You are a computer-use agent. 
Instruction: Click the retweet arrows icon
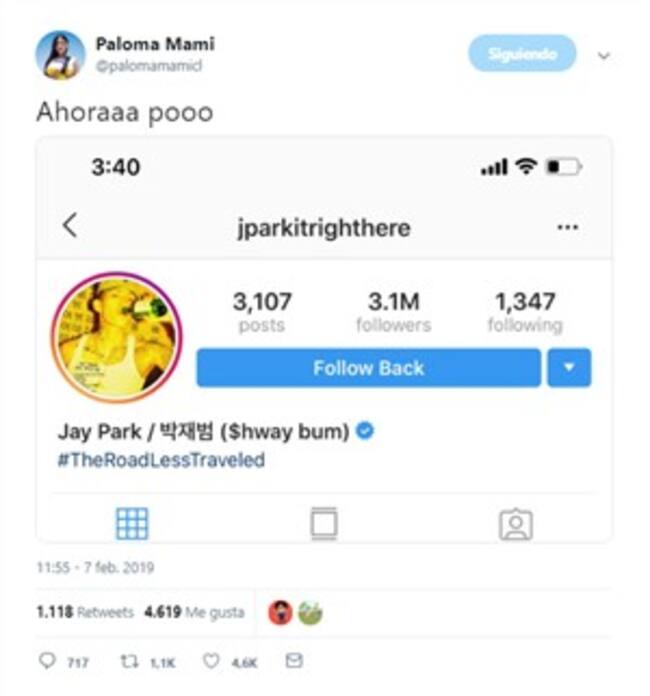[129, 661]
